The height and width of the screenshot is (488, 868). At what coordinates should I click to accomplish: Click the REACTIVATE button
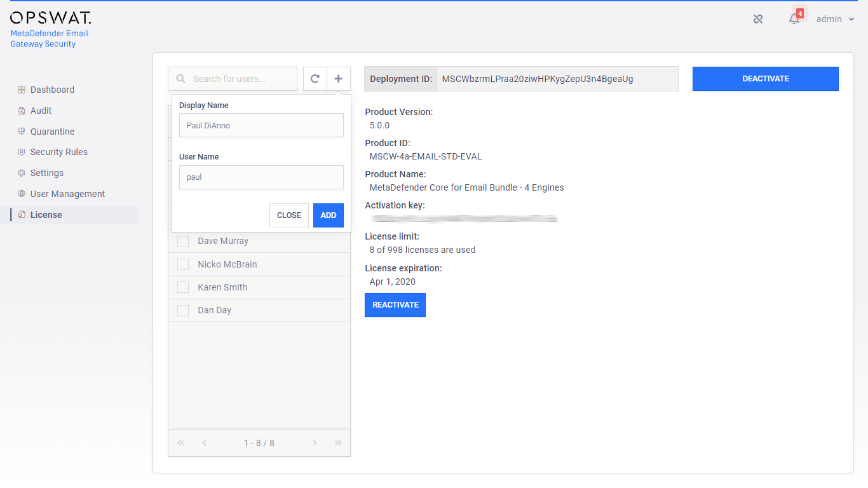click(x=395, y=305)
